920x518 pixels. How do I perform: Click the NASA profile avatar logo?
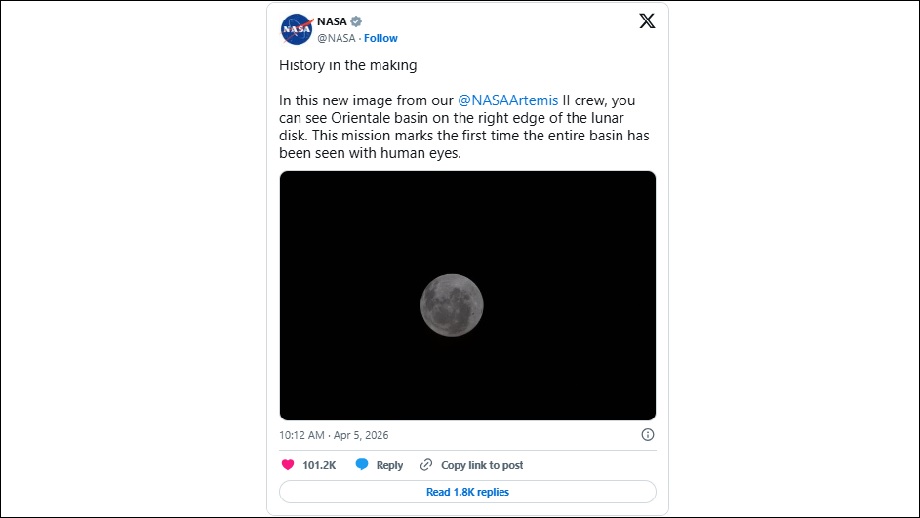(x=296, y=30)
